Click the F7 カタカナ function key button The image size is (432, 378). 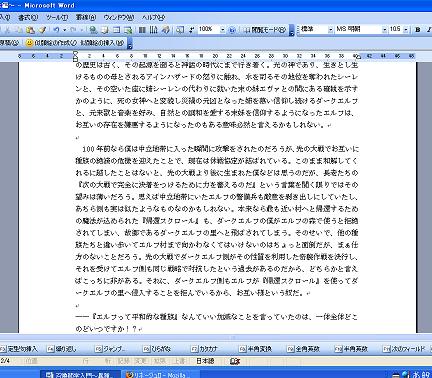pos(205,349)
